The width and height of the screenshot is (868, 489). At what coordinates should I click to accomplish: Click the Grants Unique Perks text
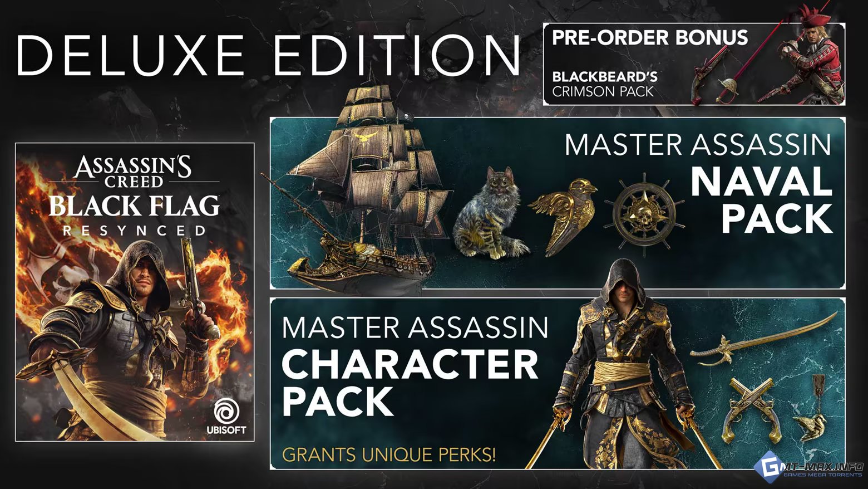pyautogui.click(x=389, y=454)
